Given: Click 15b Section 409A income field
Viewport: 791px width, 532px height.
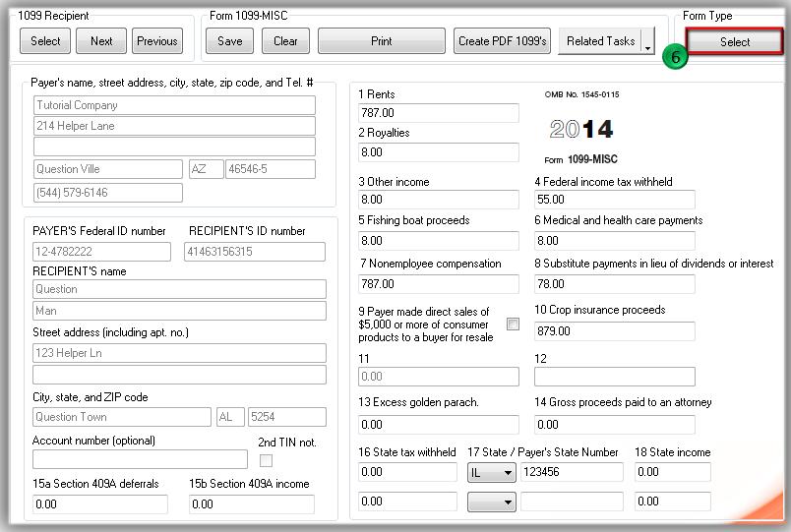Looking at the screenshot, I should pos(252,504).
